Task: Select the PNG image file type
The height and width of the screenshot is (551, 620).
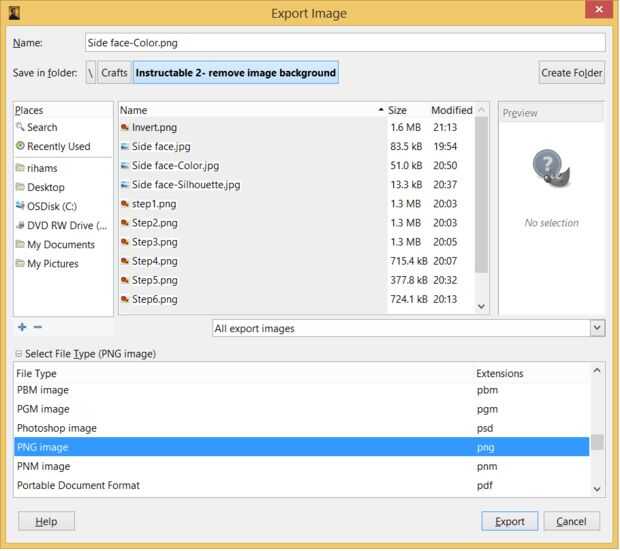Action: [x=302, y=447]
